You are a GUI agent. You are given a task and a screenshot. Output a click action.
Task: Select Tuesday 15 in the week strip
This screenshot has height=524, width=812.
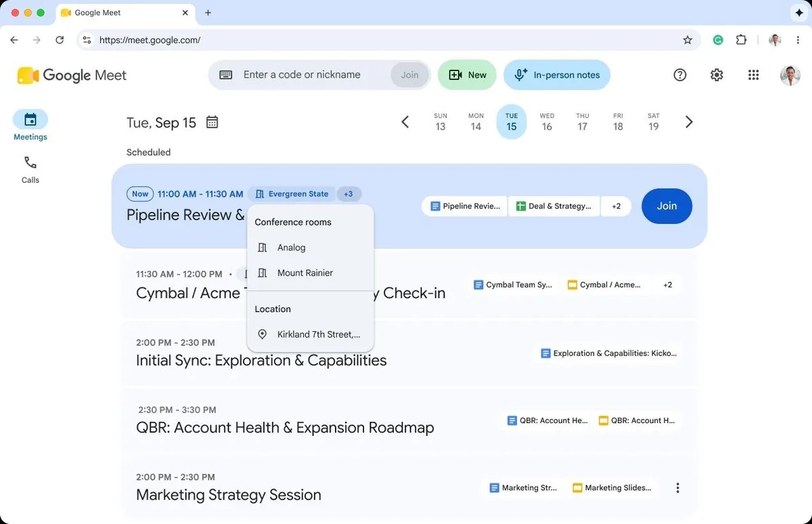pos(512,122)
